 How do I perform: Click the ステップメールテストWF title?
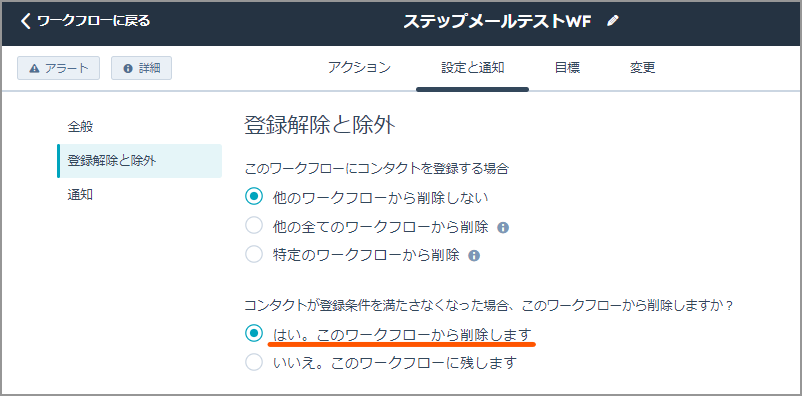point(498,21)
